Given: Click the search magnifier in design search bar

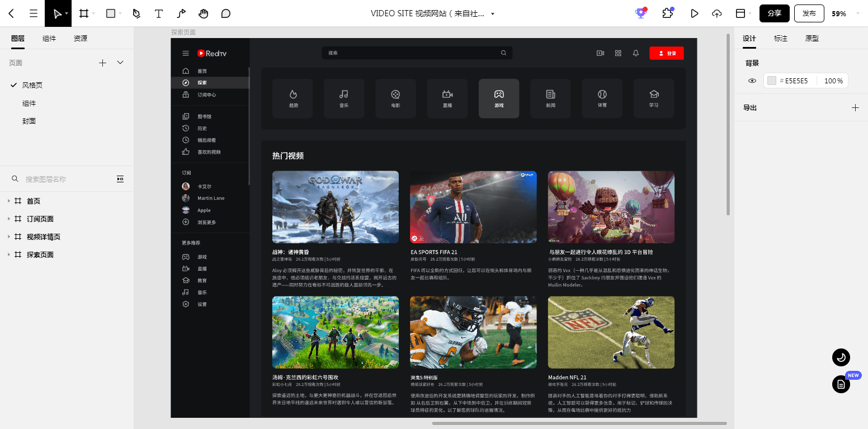Looking at the screenshot, I should pyautogui.click(x=503, y=53).
